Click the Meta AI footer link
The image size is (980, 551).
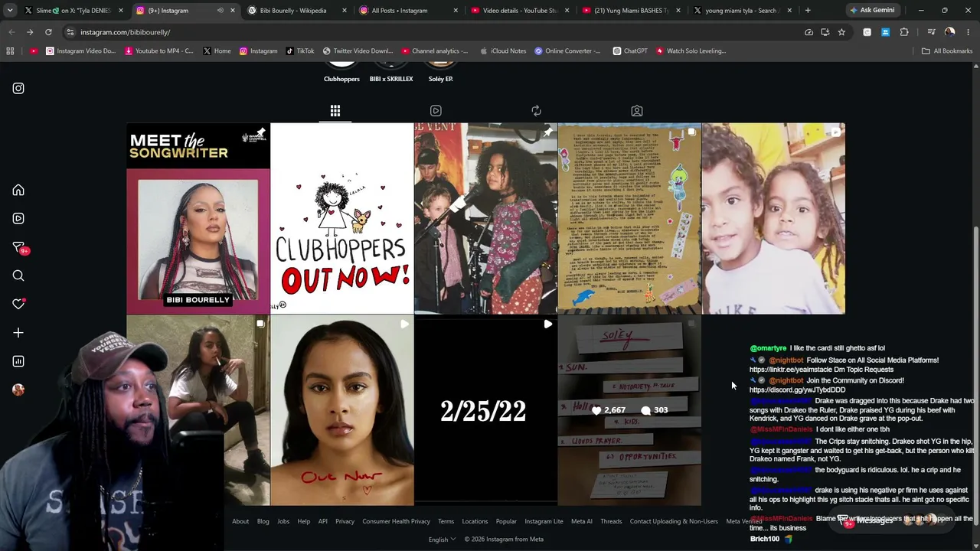pyautogui.click(x=581, y=521)
